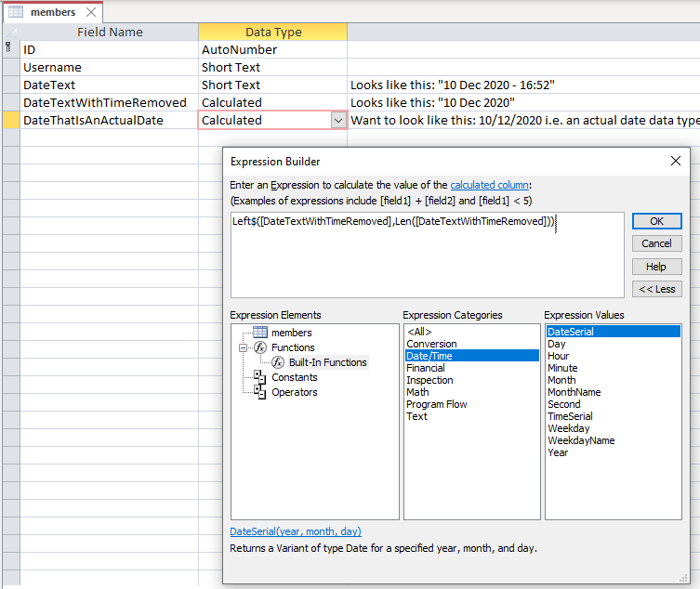Click the << Less button
The height and width of the screenshot is (589, 700).
point(656,289)
